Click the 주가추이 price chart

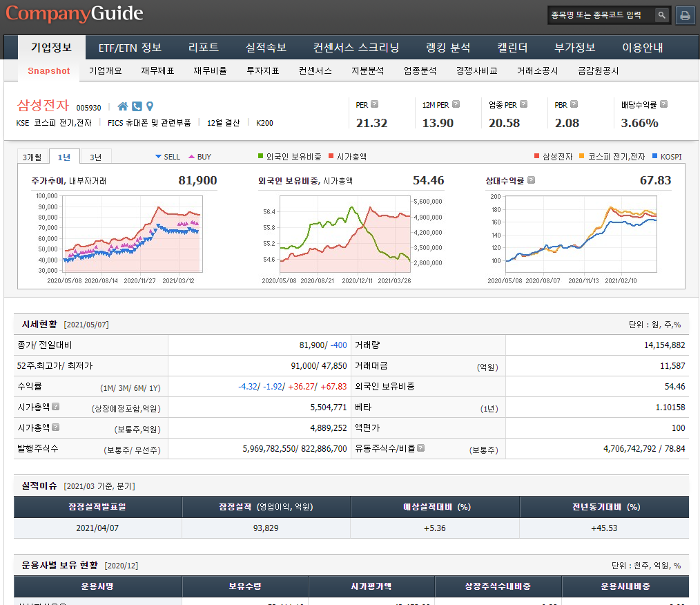(x=133, y=234)
